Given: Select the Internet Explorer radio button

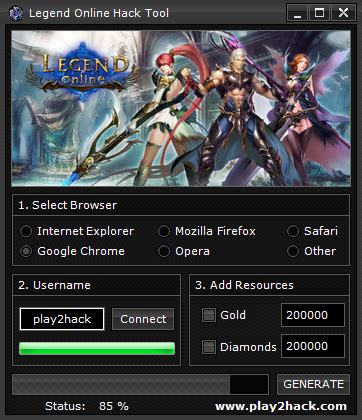Looking at the screenshot, I should point(26,231).
